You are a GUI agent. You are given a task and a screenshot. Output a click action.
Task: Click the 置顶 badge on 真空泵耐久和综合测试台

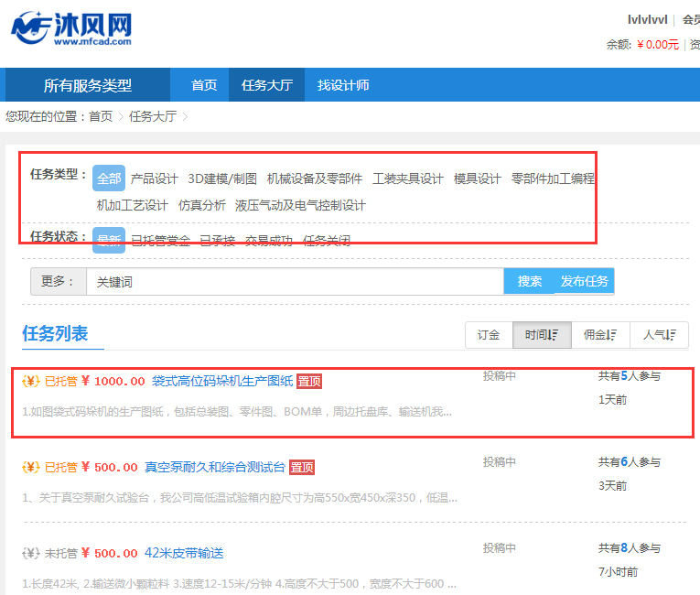pos(302,468)
